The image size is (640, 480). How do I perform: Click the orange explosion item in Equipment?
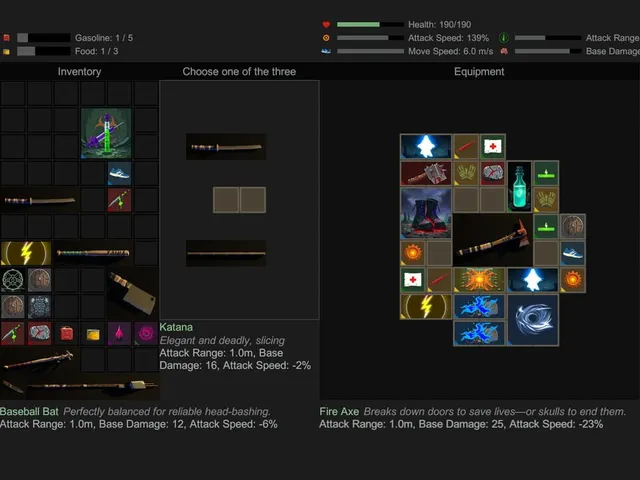(479, 280)
